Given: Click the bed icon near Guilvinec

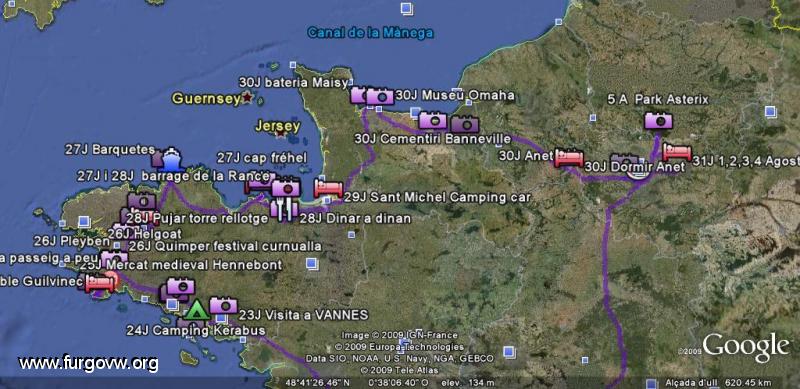Looking at the screenshot, I should [99, 283].
